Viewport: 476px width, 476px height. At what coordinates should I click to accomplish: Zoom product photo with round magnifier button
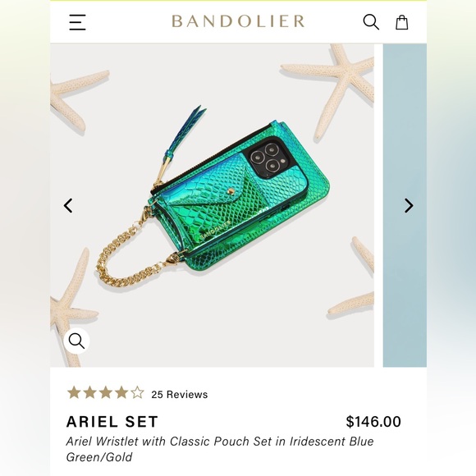(76, 341)
